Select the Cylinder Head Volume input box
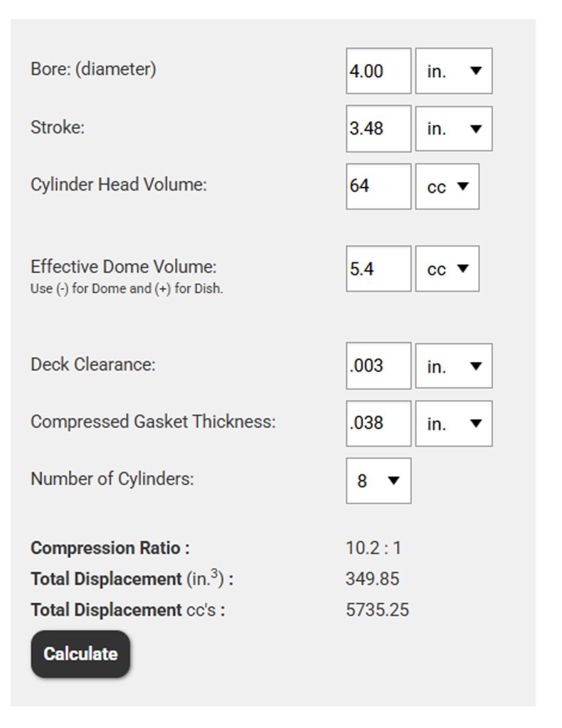Viewport: 562px width, 728px height. [x=378, y=186]
